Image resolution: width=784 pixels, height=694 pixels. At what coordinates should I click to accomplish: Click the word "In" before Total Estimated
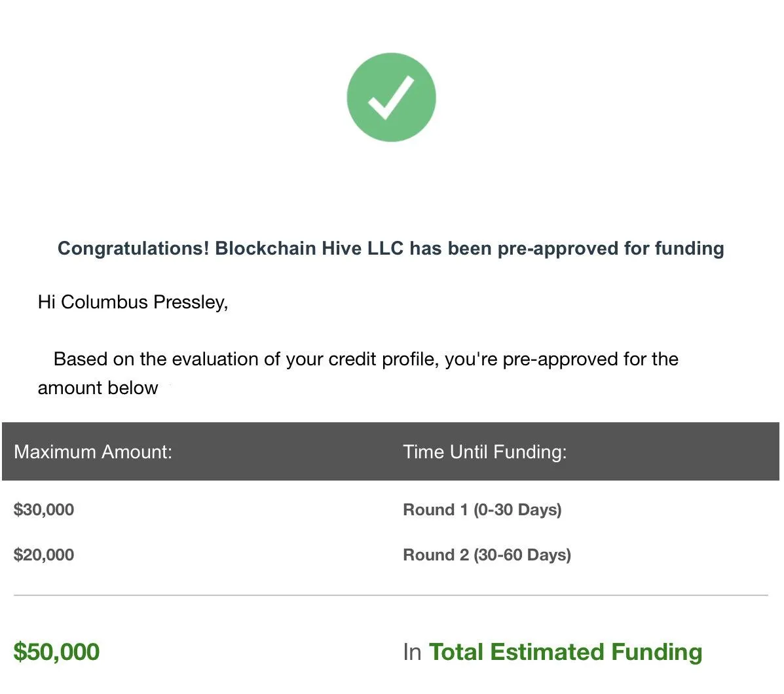coord(413,653)
